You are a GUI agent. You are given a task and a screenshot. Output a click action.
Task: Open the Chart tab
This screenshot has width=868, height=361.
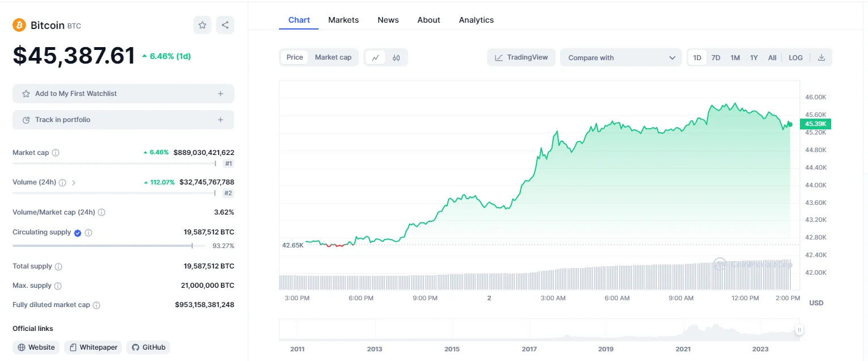299,20
